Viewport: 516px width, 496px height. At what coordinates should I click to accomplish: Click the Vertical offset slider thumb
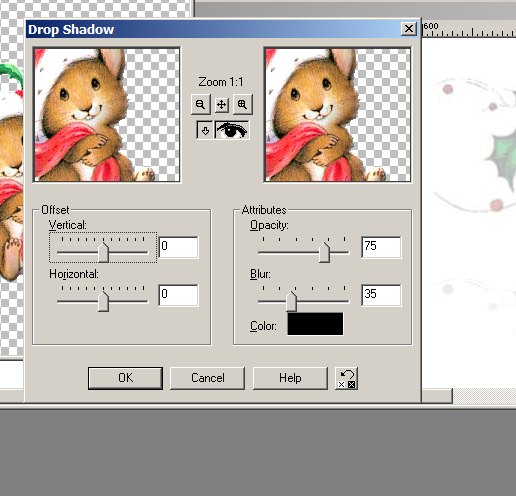[x=103, y=253]
